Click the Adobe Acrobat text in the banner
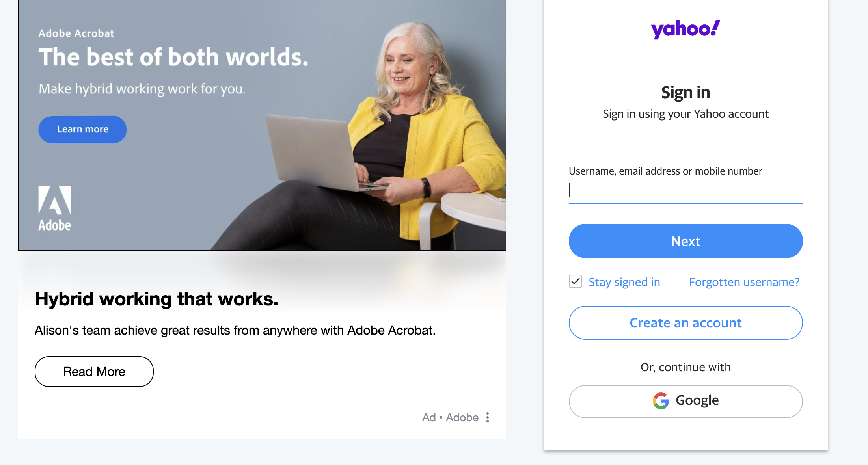868x465 pixels. point(76,33)
